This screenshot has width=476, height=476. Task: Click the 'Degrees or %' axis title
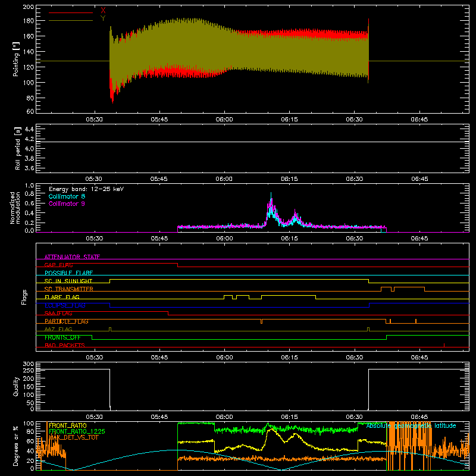(x=16, y=446)
